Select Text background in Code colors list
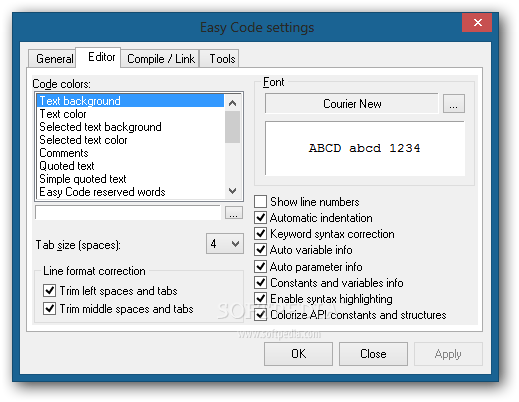 point(130,101)
